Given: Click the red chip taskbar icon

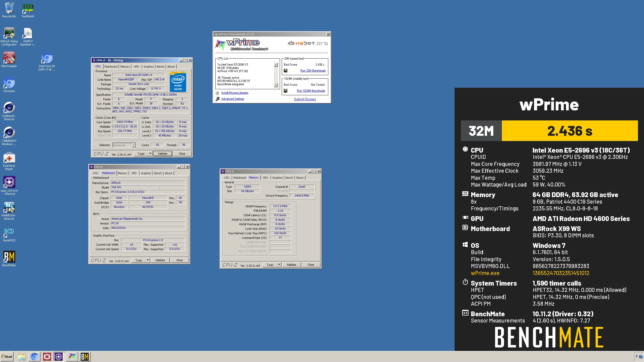Looking at the screenshot, I should pos(47,357).
